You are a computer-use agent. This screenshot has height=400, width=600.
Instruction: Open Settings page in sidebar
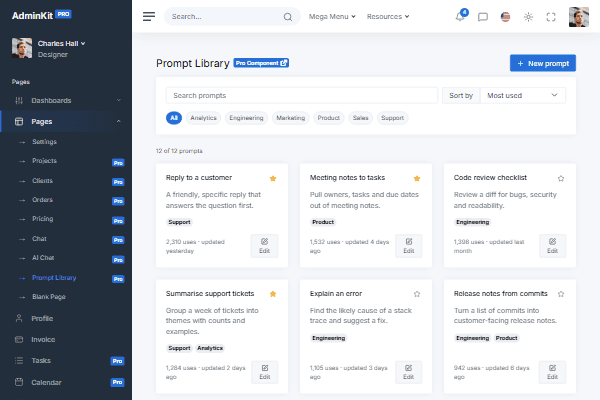point(44,142)
